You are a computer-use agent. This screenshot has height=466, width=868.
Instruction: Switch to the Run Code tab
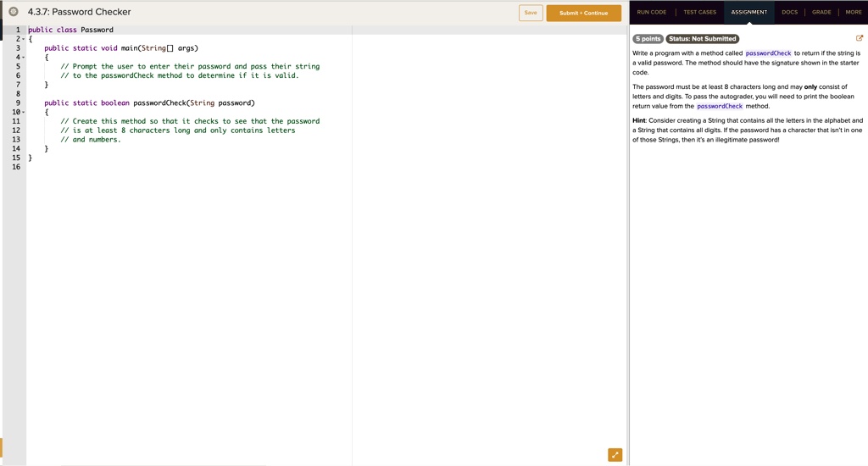tap(652, 13)
